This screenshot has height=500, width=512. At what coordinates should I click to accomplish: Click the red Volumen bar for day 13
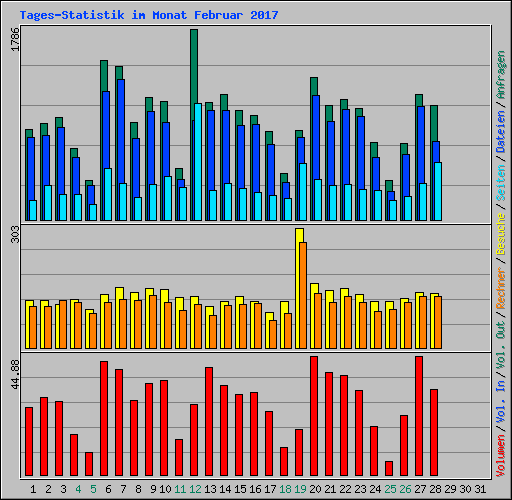(209, 422)
